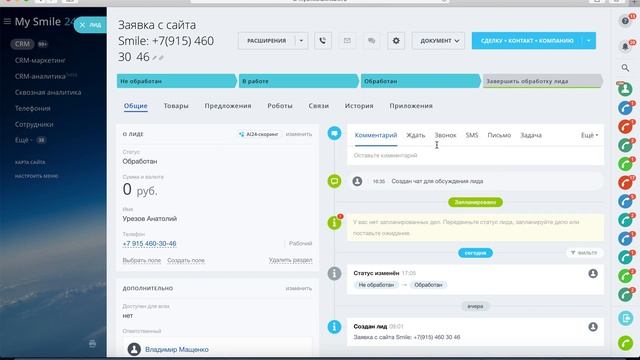
Task: Click the email envelope icon button
Action: click(347, 41)
